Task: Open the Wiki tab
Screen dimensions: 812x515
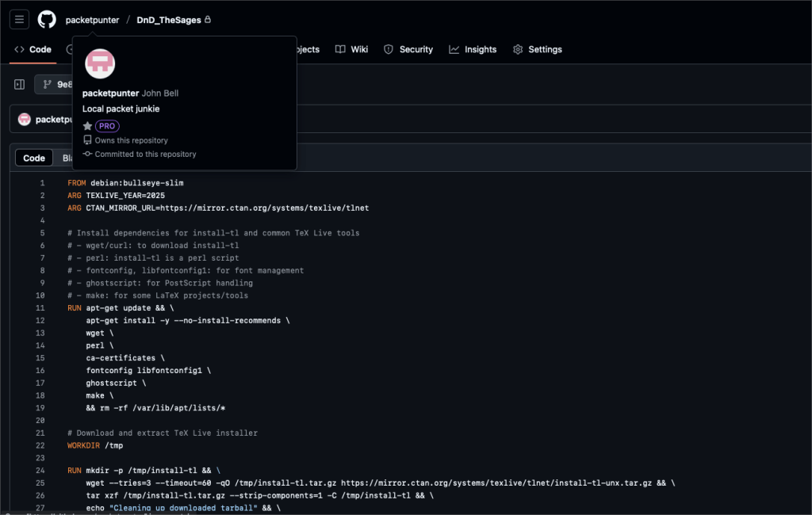Action: pyautogui.click(x=352, y=49)
